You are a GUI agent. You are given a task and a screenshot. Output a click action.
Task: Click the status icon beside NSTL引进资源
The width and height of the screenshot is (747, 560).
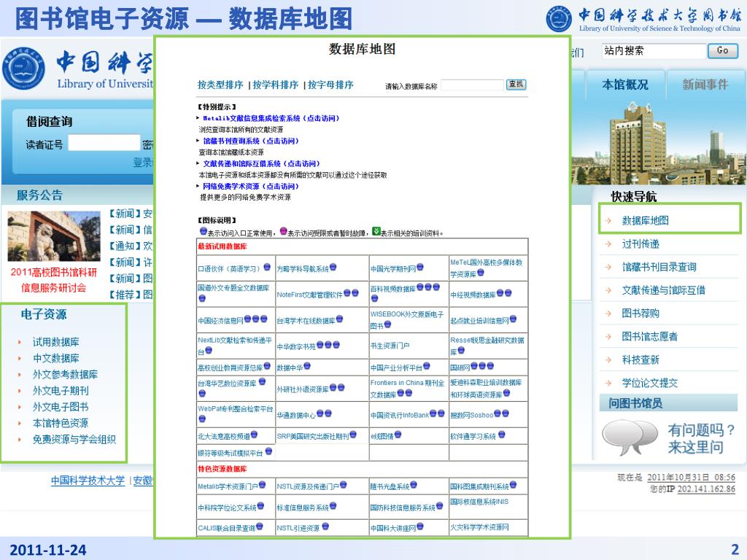[x=325, y=526]
